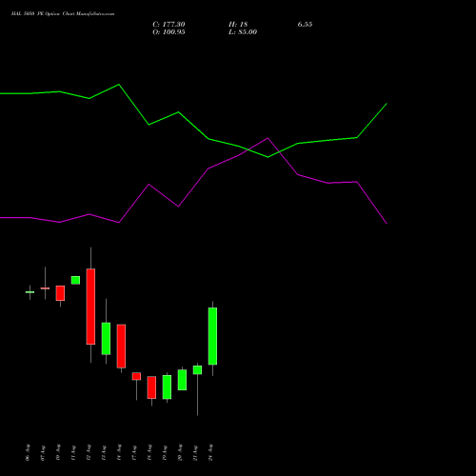Select the close value C: 177.30
The image size is (476, 476).
coord(169,25)
